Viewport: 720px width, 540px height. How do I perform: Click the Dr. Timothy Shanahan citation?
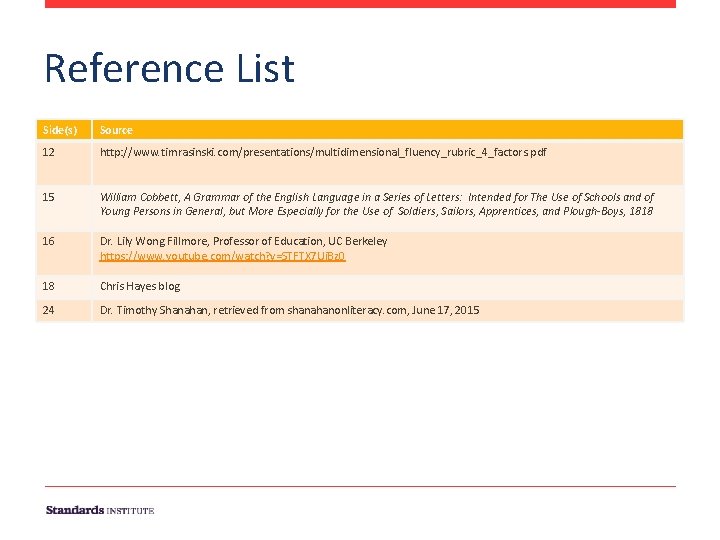pos(289,310)
